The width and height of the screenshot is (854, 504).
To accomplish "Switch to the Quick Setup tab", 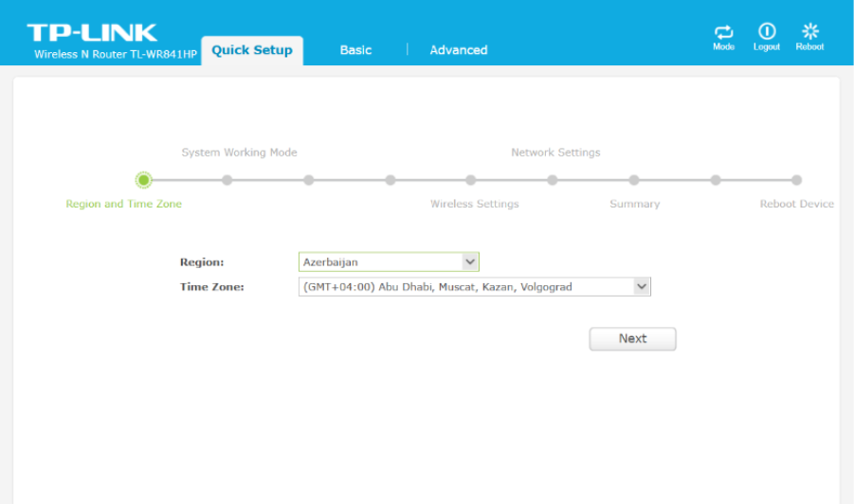I will [x=252, y=50].
